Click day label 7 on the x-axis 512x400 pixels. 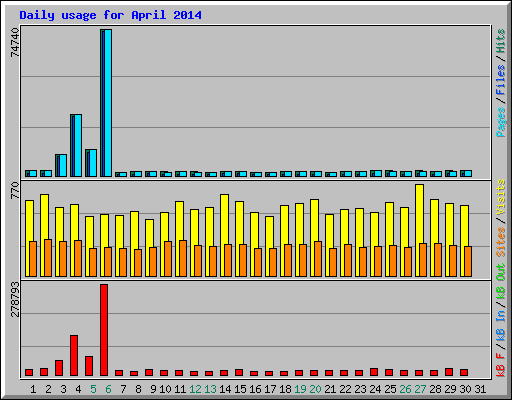coord(123,389)
